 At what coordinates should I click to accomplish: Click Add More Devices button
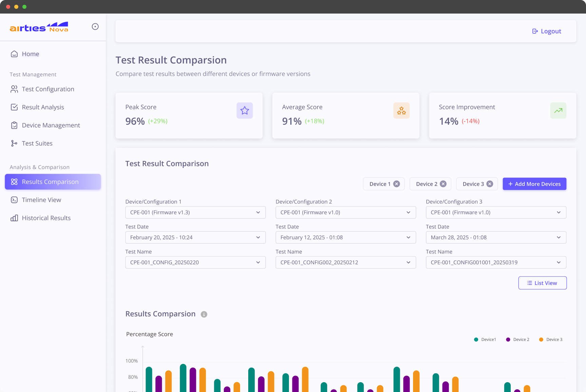[534, 184]
